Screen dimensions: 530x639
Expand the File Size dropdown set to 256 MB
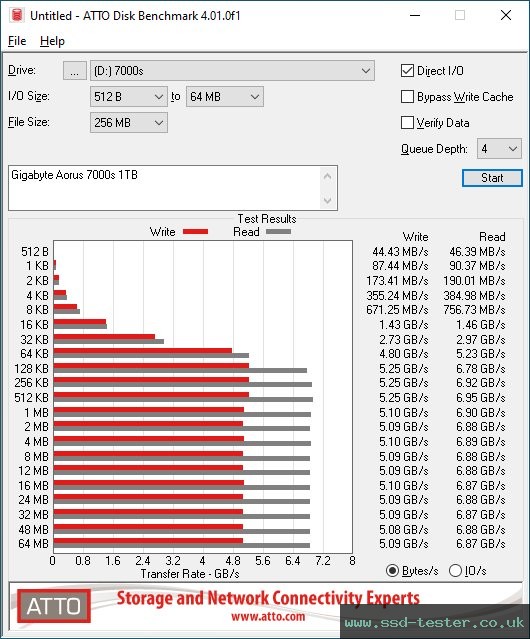128,123
